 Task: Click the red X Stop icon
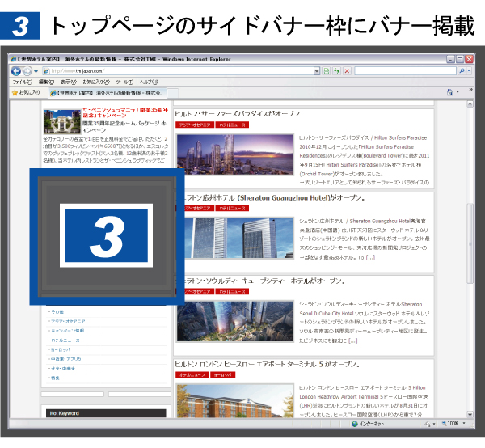coord(347,71)
